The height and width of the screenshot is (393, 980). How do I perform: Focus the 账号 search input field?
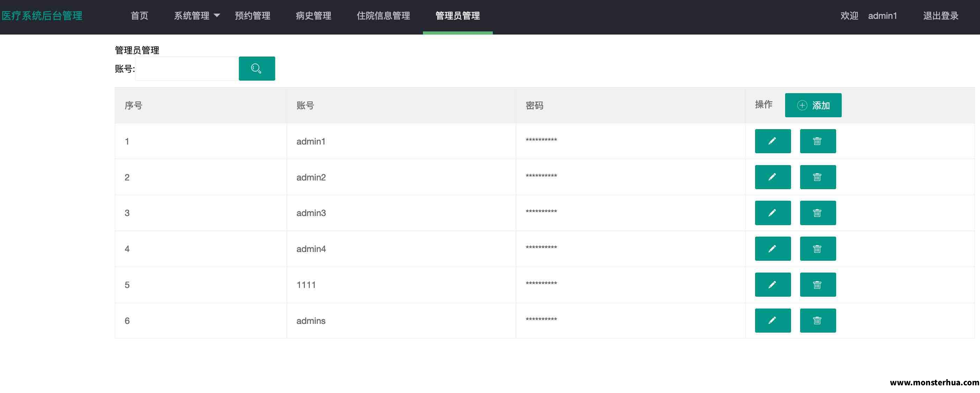[187, 69]
